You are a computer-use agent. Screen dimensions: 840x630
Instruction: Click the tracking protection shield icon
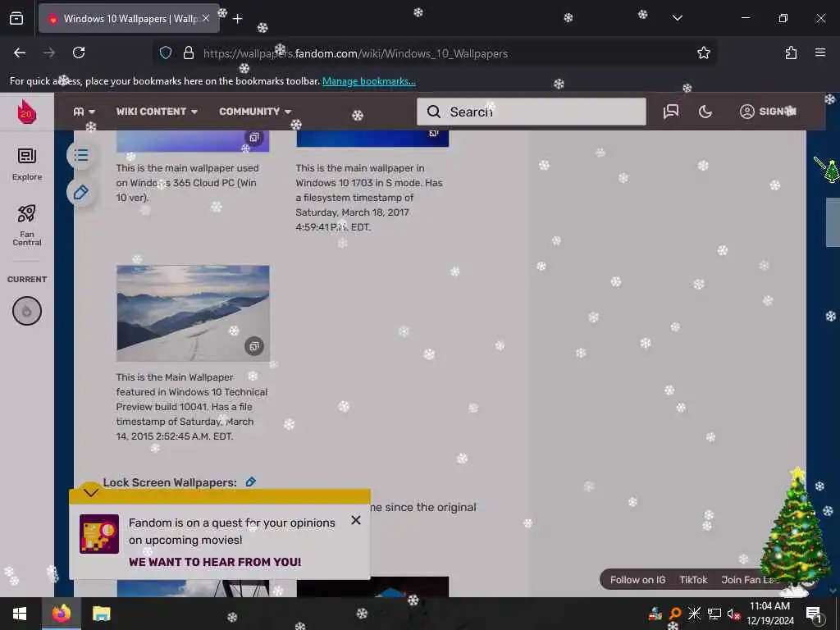coord(166,52)
